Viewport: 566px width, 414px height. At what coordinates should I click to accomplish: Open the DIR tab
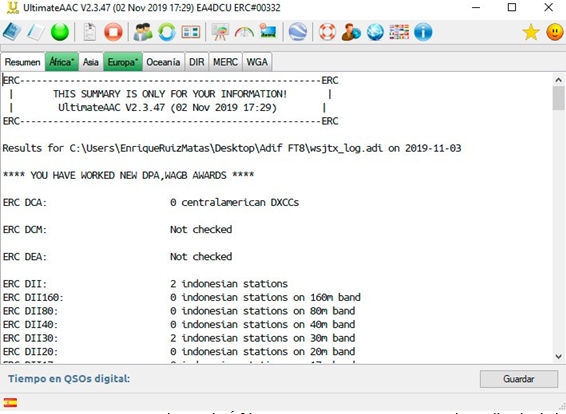tap(197, 62)
